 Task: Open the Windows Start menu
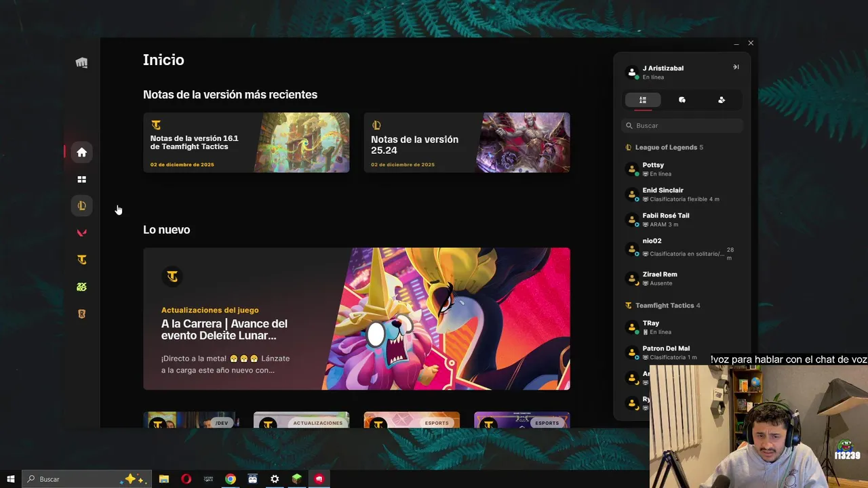(x=10, y=479)
